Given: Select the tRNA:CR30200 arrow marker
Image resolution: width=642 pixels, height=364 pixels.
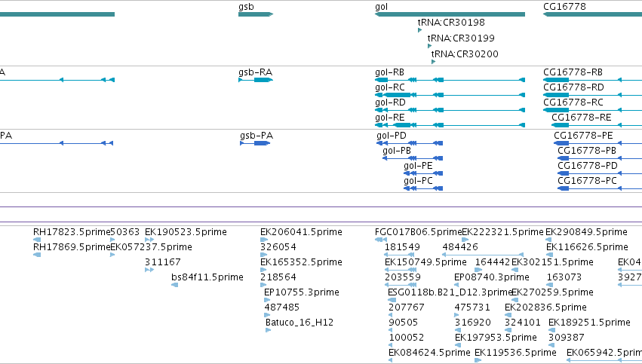Looking at the screenshot, I should tap(433, 62).
